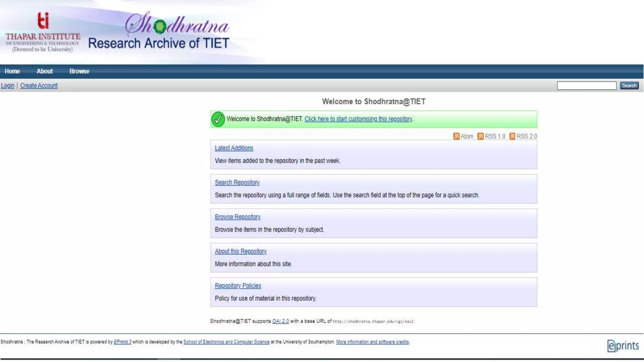Open the Browse menu item
This screenshot has width=644, height=362.
pos(79,71)
